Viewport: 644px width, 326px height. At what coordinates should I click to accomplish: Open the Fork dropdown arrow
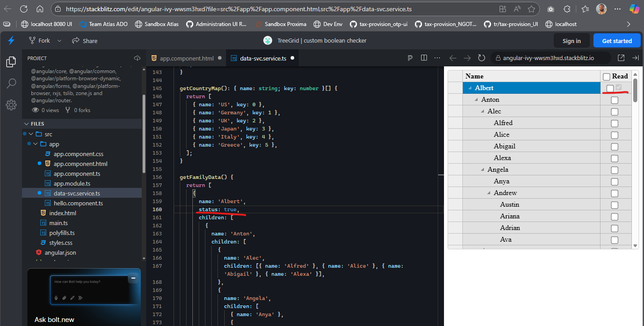[x=59, y=41]
